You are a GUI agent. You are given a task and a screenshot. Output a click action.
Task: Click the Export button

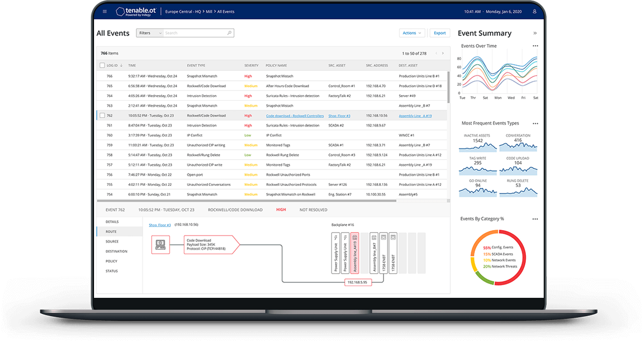[x=440, y=33]
